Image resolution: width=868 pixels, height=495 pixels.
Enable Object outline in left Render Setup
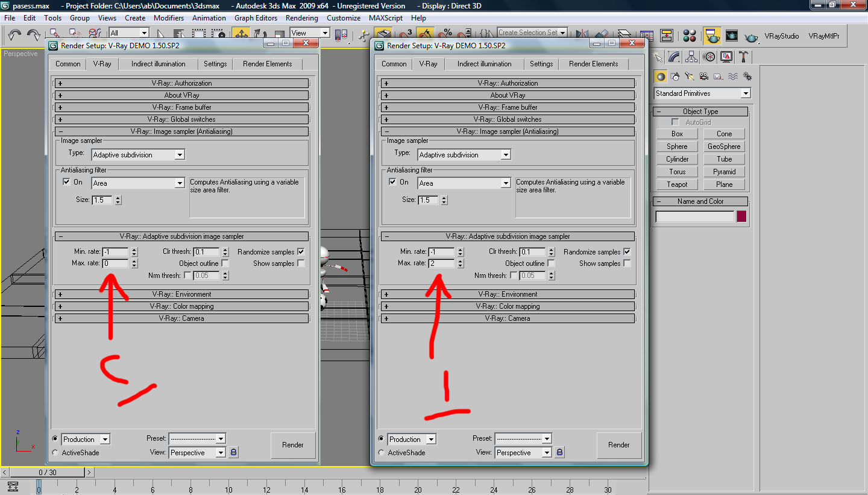225,263
